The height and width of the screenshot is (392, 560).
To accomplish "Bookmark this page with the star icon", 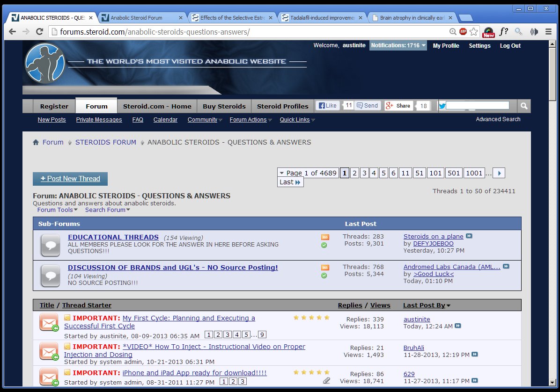I will 474,32.
